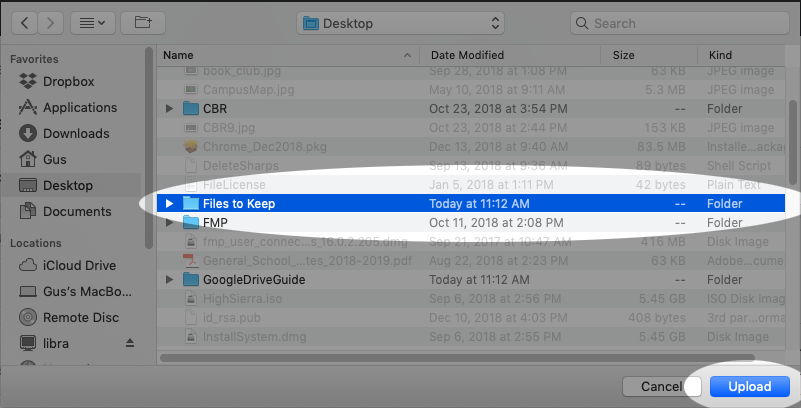
Task: Eject the libra volume
Action: (x=127, y=343)
